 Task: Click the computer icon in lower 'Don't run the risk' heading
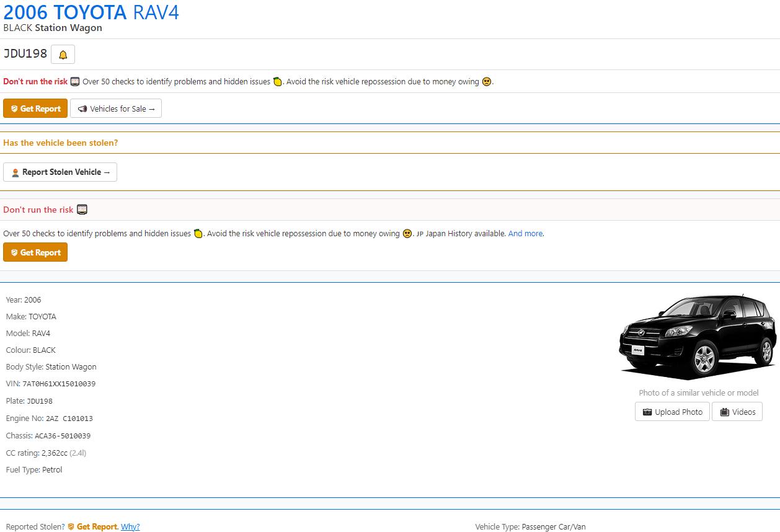(82, 210)
